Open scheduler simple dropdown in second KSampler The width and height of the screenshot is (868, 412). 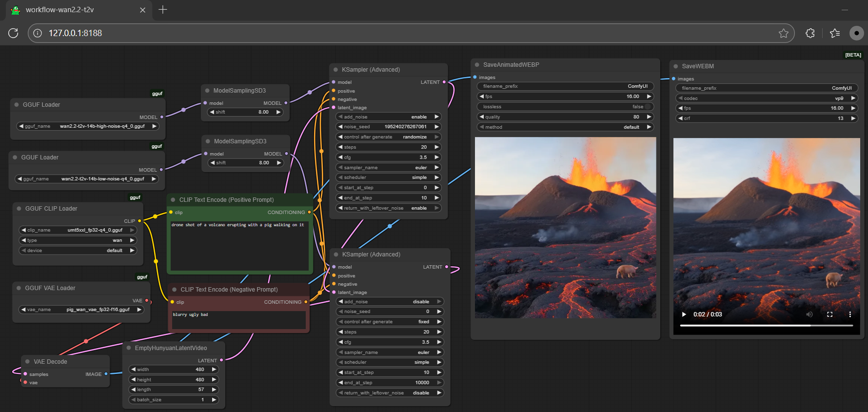pyautogui.click(x=389, y=362)
